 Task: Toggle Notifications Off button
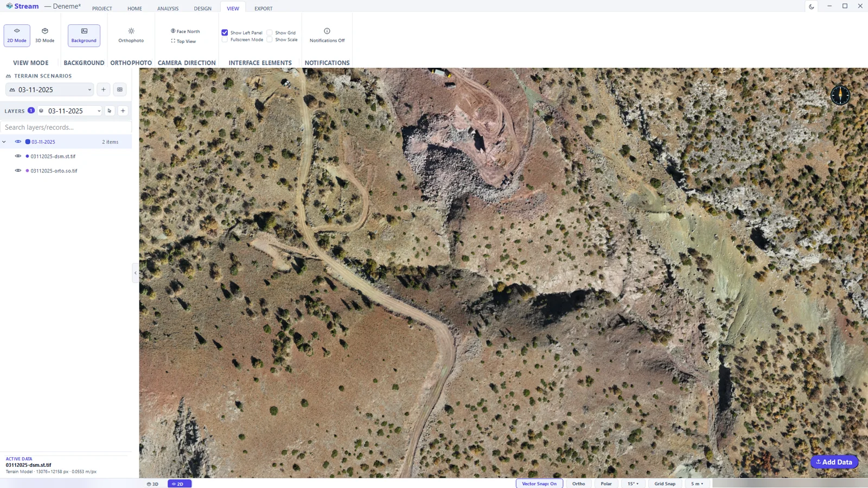[x=327, y=36]
